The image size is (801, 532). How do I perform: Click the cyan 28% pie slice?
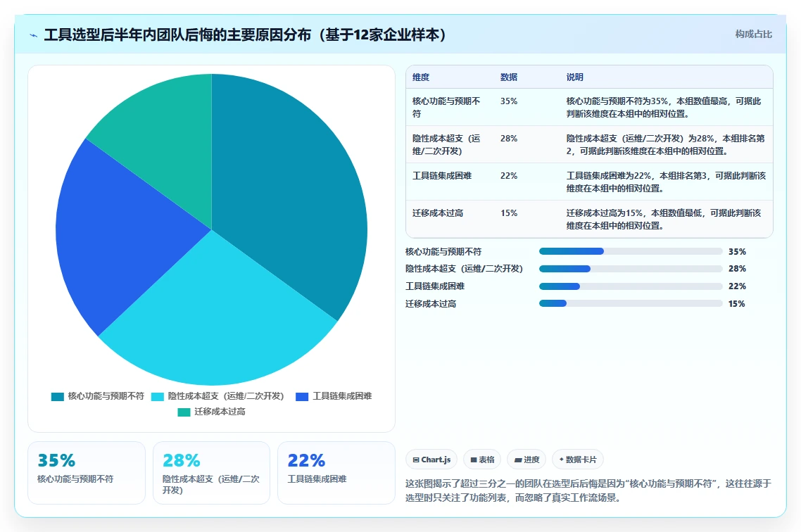pos(220,317)
